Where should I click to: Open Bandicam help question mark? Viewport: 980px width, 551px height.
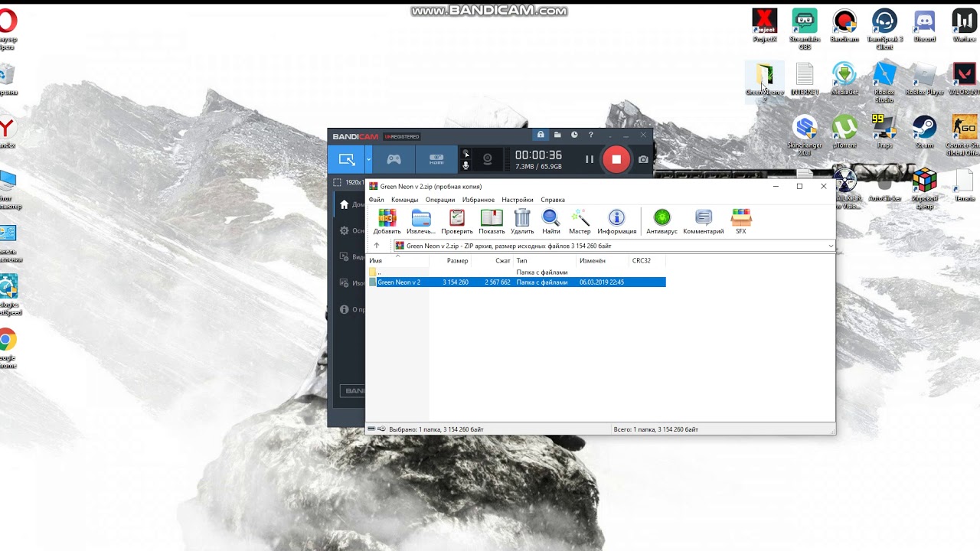591,135
